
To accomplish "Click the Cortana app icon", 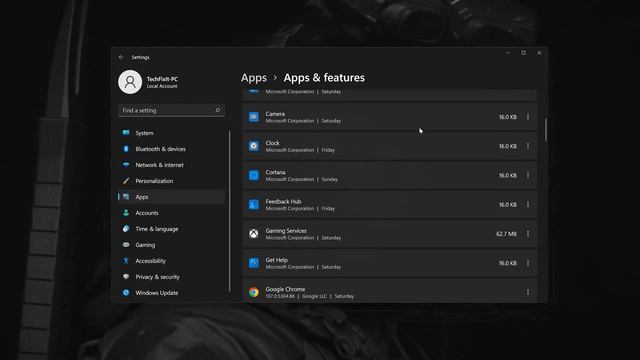I will tap(253, 175).
